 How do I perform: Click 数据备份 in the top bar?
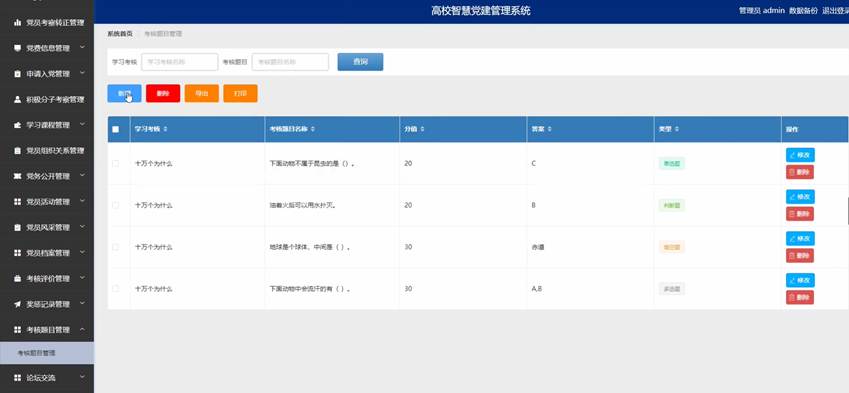[x=803, y=11]
